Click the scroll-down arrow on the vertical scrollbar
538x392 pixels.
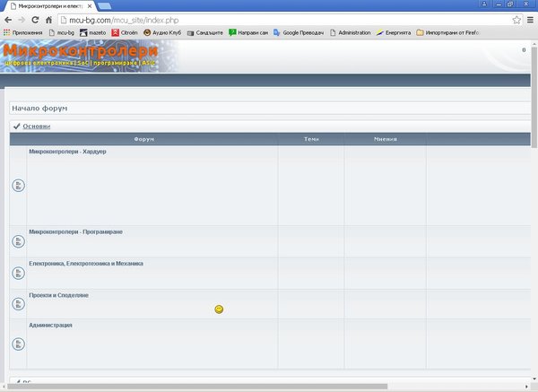(534, 379)
